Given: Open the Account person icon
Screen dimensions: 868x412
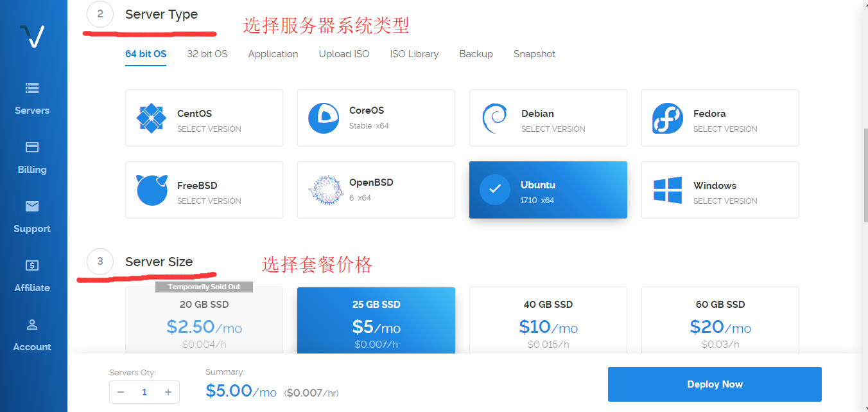Looking at the screenshot, I should (x=32, y=325).
